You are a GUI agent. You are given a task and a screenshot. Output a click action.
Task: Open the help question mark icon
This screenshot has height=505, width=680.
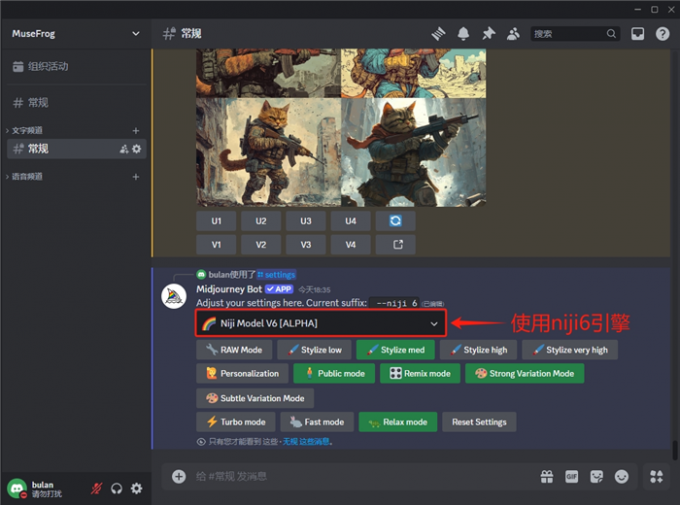(x=662, y=33)
